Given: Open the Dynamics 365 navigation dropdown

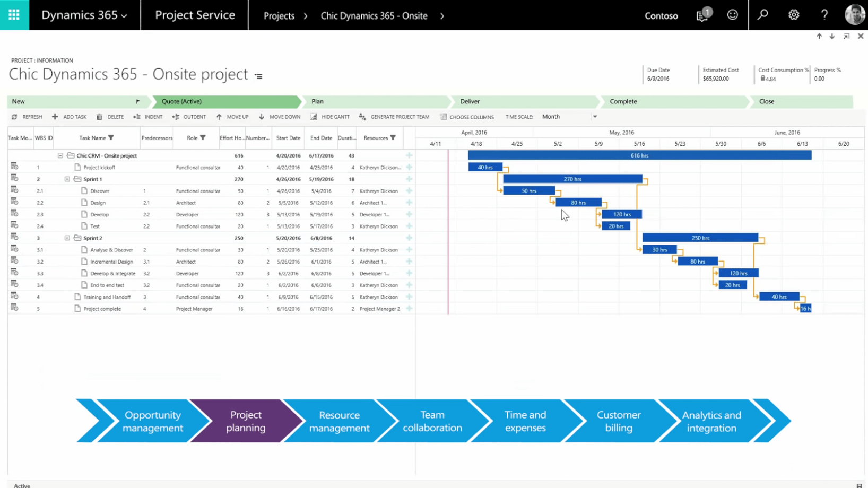Looking at the screenshot, I should 84,15.
